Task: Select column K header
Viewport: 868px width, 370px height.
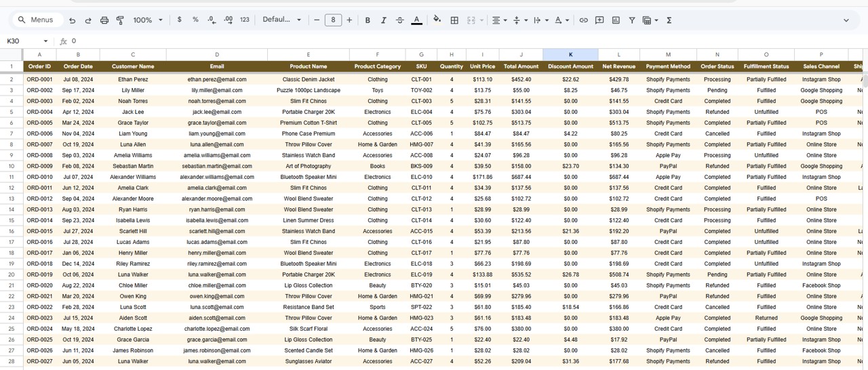Action: point(570,54)
